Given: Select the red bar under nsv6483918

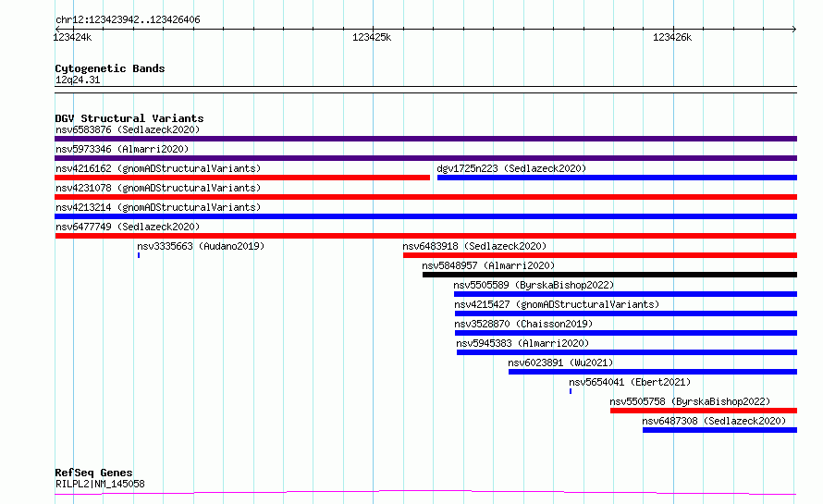Looking at the screenshot, I should tap(600, 255).
